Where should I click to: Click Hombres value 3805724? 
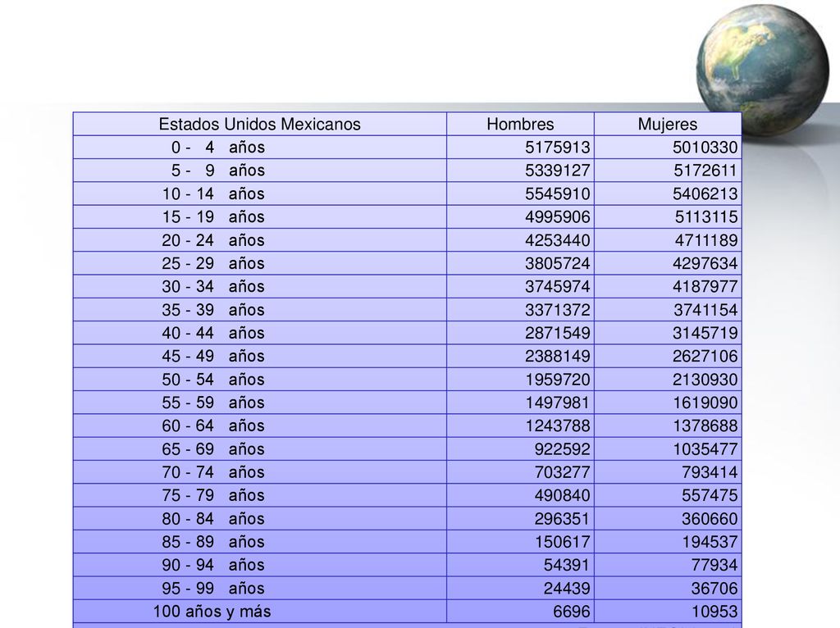557,263
